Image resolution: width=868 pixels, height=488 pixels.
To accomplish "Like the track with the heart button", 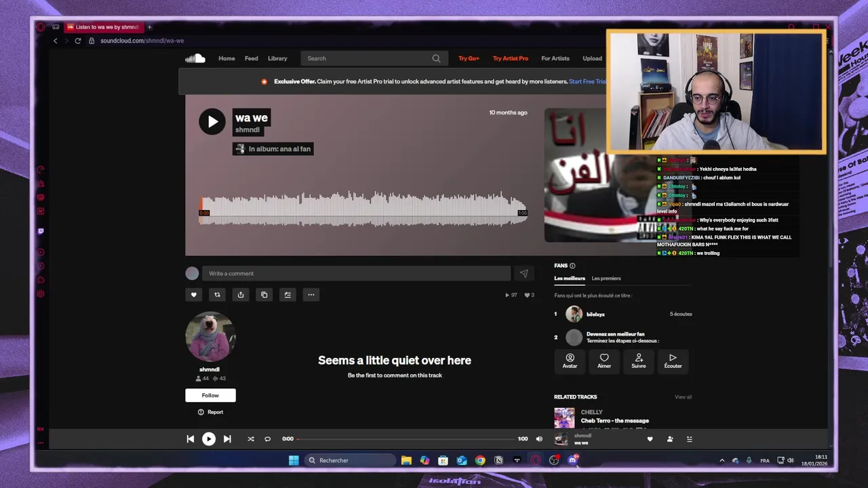I will pyautogui.click(x=193, y=295).
